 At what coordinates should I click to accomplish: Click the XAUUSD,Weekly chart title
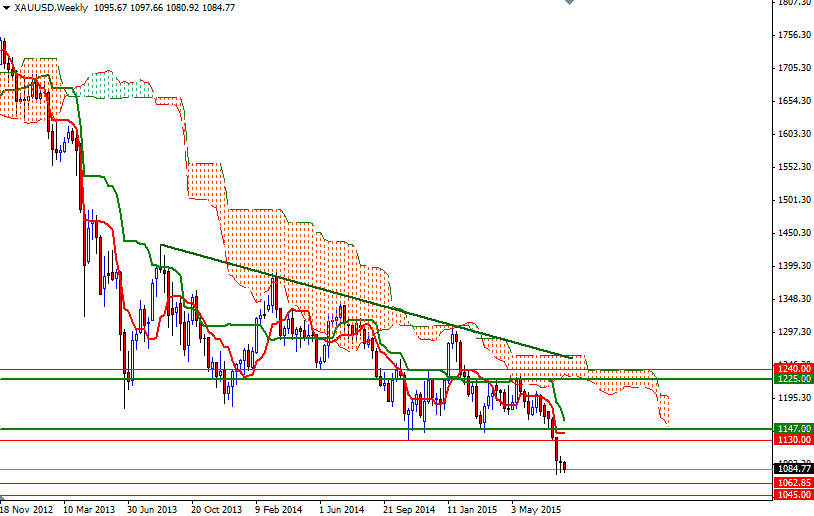pos(49,8)
